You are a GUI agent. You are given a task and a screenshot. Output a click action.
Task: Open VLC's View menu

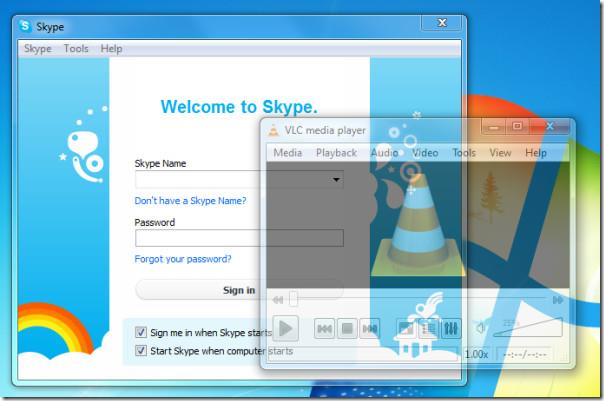click(500, 153)
